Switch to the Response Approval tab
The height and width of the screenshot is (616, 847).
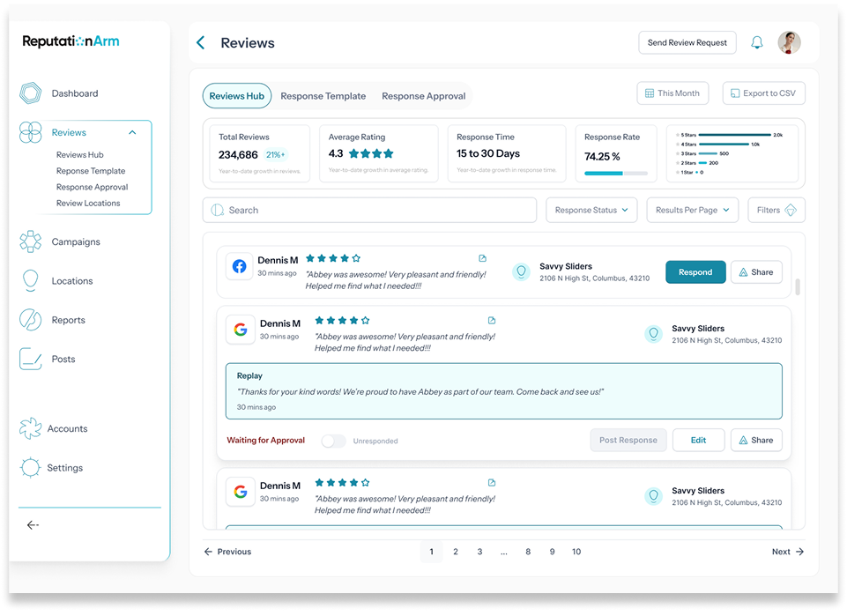pyautogui.click(x=423, y=96)
